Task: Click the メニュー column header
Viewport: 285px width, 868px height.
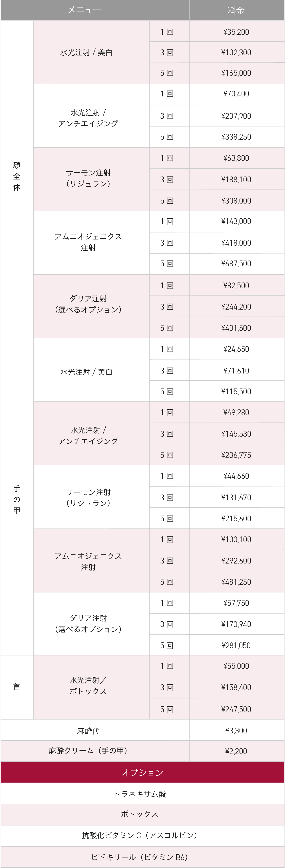Action: 95,10
